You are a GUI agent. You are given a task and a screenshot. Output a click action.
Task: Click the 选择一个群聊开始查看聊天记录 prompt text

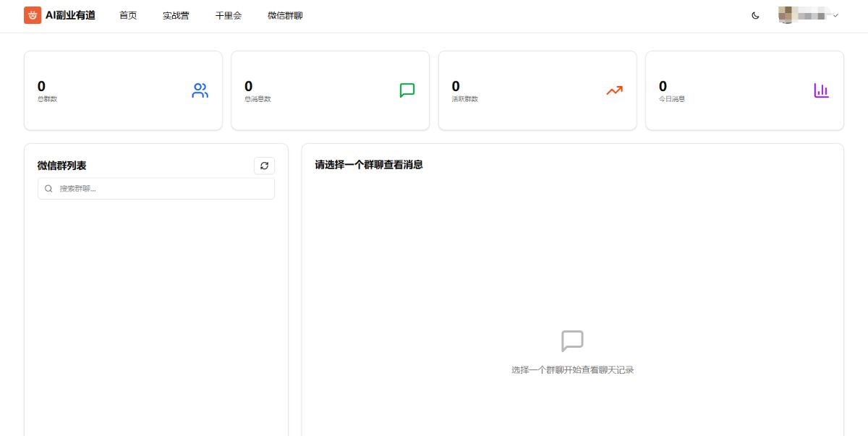572,369
